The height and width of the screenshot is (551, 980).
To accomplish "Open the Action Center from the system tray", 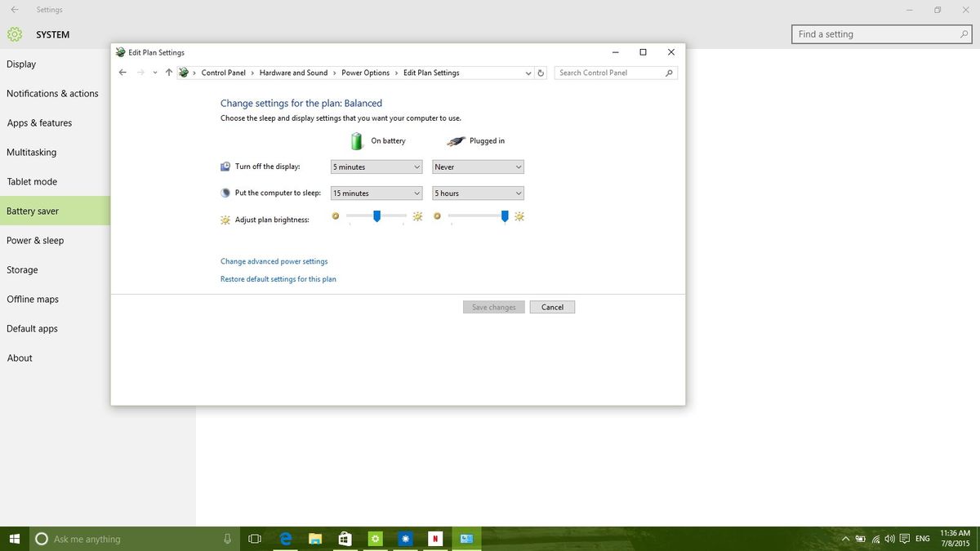I will pos(903,539).
